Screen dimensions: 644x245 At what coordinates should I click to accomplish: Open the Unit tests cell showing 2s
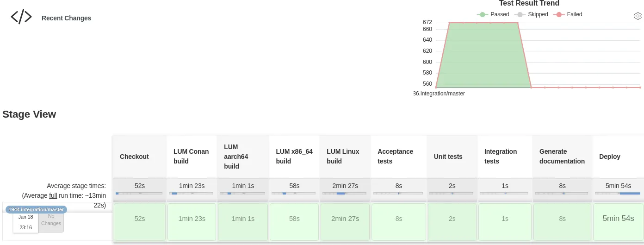coord(452,222)
